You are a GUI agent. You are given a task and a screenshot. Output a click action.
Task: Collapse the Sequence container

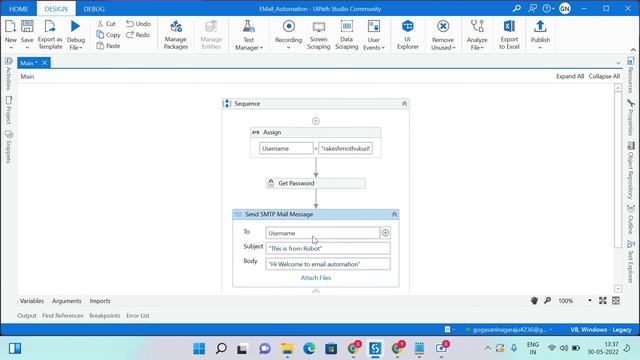[x=404, y=104]
